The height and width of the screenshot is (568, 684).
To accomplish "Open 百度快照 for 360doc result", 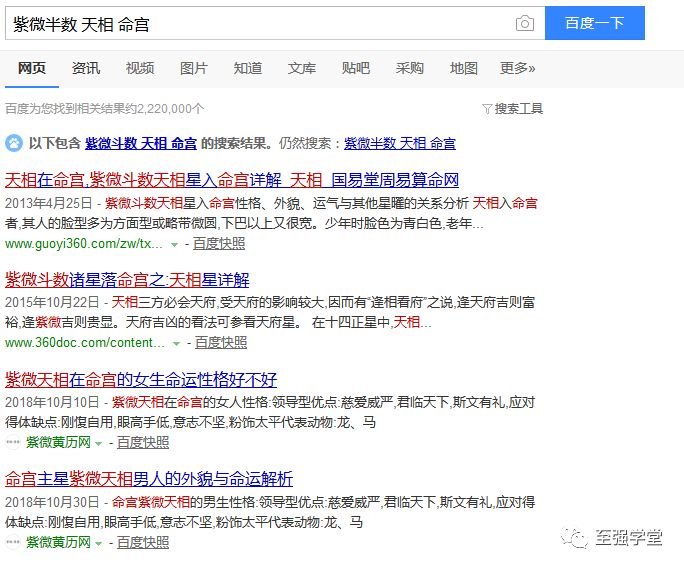I will (221, 342).
